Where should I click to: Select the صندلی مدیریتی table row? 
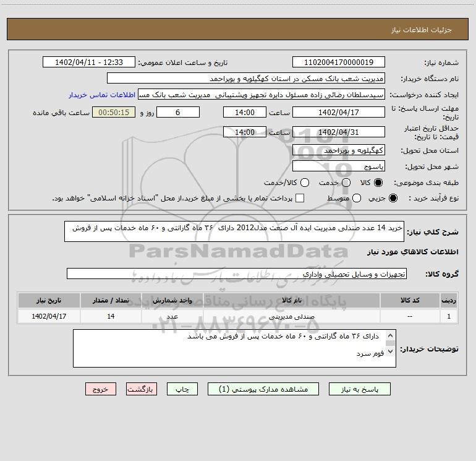click(x=238, y=316)
